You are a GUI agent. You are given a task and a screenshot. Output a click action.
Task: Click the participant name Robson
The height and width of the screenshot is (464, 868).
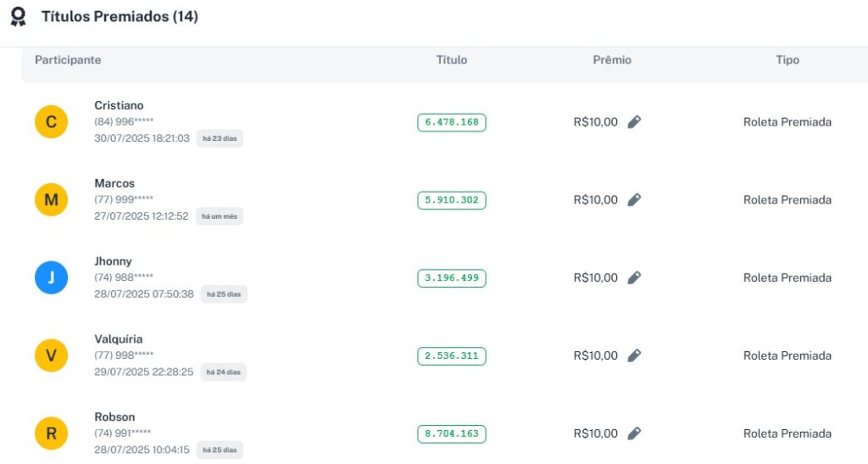pyautogui.click(x=114, y=417)
